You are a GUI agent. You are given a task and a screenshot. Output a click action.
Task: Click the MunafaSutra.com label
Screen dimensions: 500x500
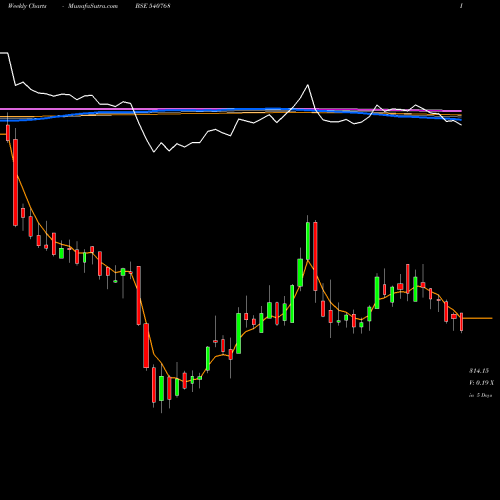93,6
